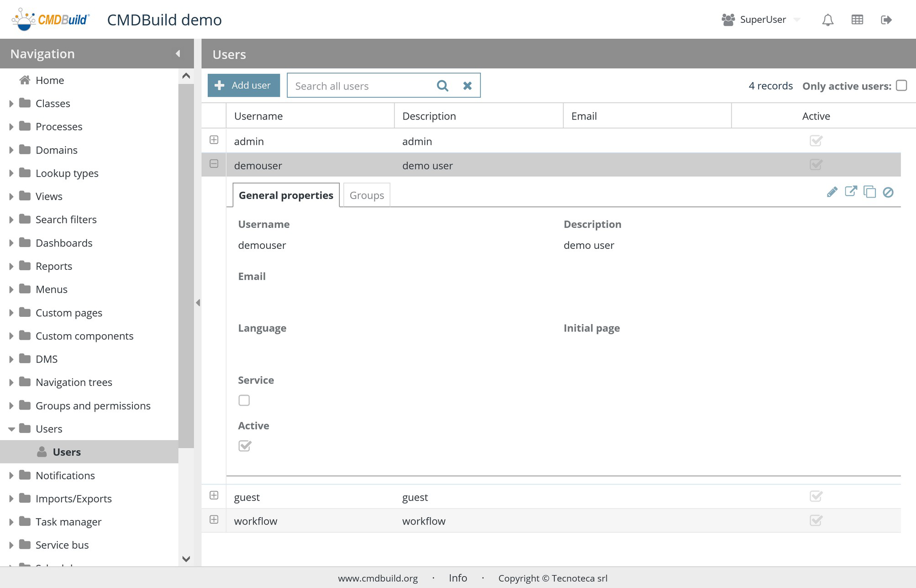The image size is (916, 588).
Task: Collapse the demouser row
Action: pos(214,164)
